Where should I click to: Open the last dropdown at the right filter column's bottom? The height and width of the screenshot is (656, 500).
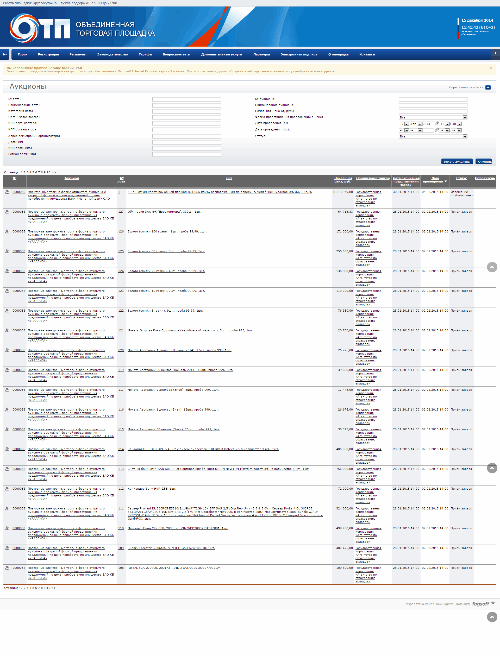pyautogui.click(x=433, y=136)
